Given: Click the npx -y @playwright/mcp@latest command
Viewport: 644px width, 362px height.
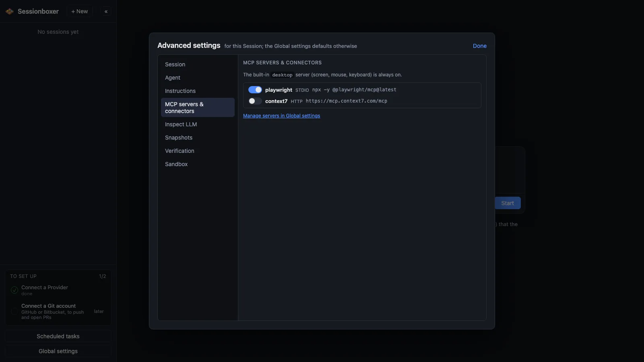Looking at the screenshot, I should (354, 90).
